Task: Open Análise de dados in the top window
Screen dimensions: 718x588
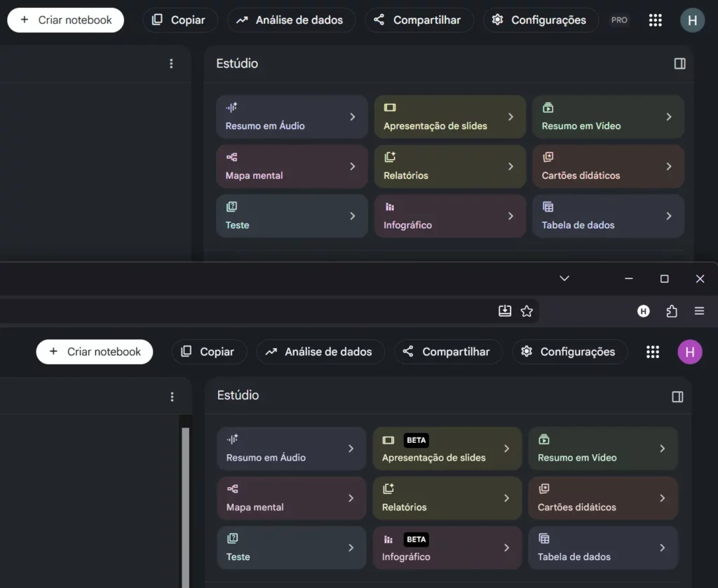Action: (x=291, y=20)
